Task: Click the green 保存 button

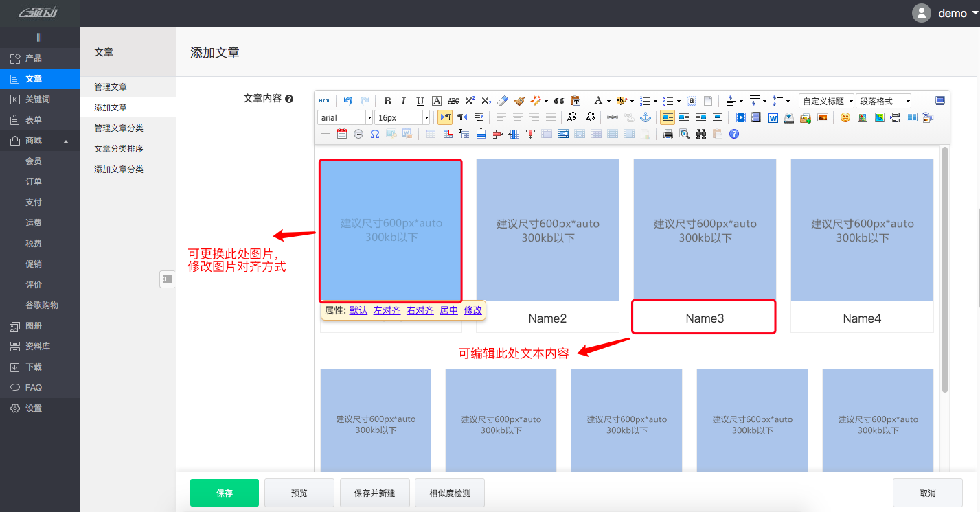Action: pyautogui.click(x=225, y=493)
